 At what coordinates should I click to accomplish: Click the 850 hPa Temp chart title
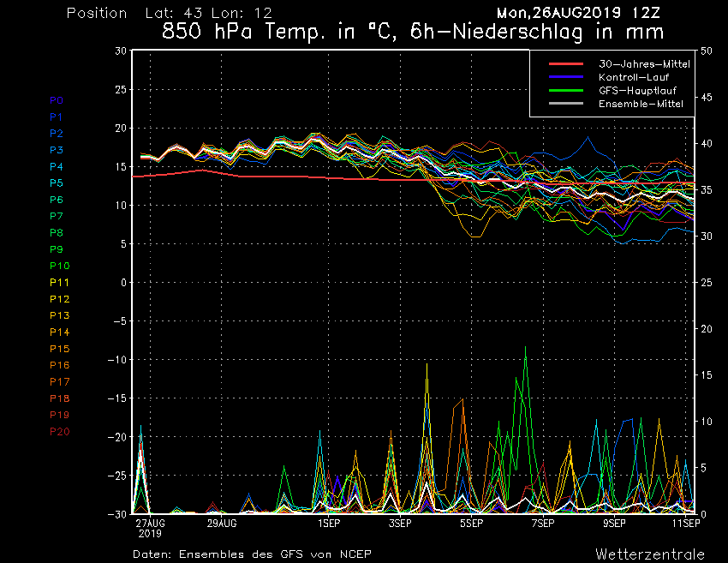point(414,33)
